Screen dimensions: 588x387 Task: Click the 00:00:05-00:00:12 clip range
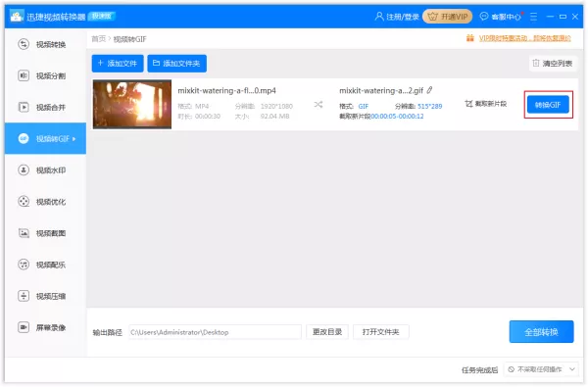pos(397,117)
